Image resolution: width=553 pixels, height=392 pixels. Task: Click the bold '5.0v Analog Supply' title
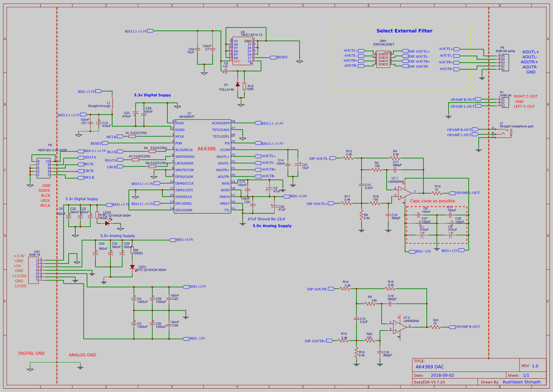pos(272,226)
